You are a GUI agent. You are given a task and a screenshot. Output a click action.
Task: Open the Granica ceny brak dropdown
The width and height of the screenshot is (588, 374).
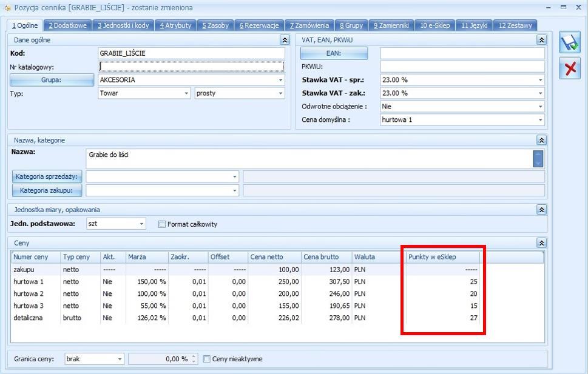pos(120,359)
